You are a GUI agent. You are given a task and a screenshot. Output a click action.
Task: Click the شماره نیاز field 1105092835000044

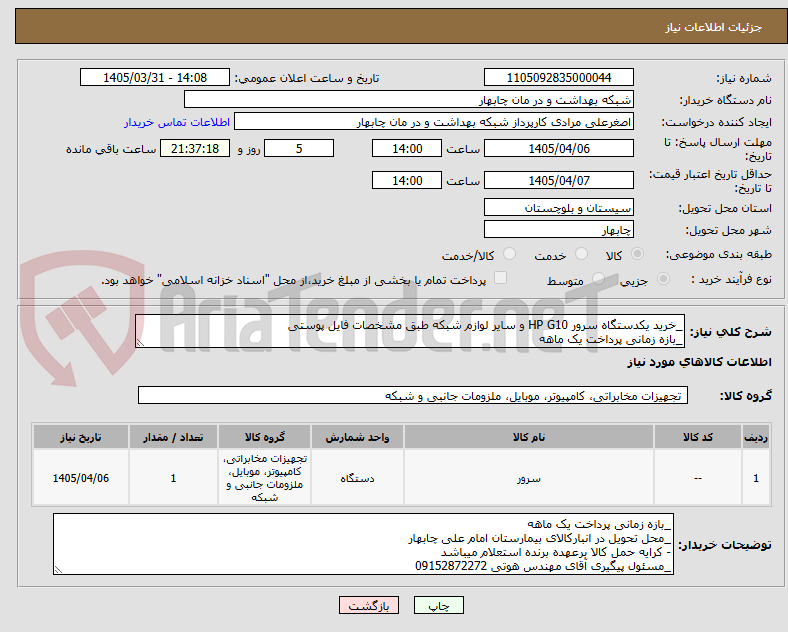pos(558,77)
